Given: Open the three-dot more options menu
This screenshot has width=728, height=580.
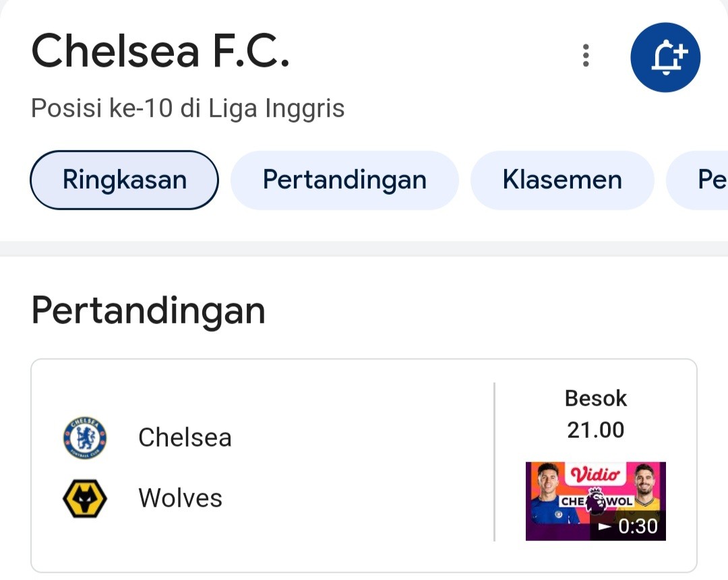Looking at the screenshot, I should [x=586, y=56].
